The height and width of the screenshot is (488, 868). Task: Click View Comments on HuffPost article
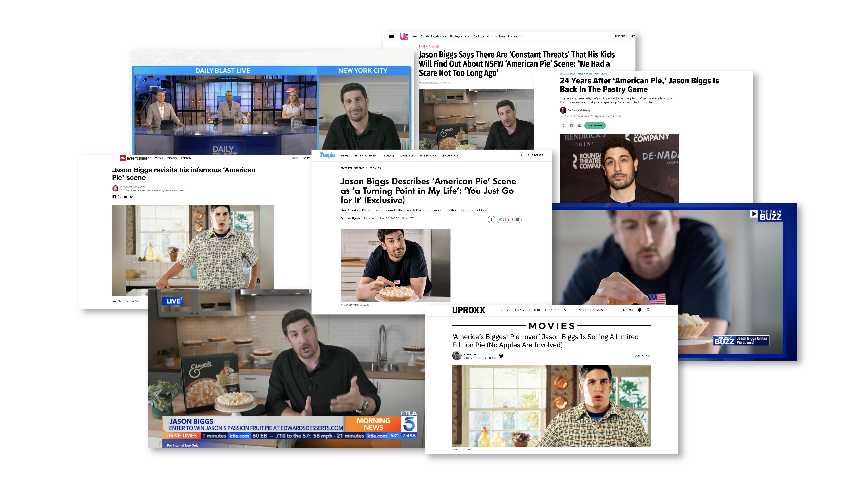595,126
